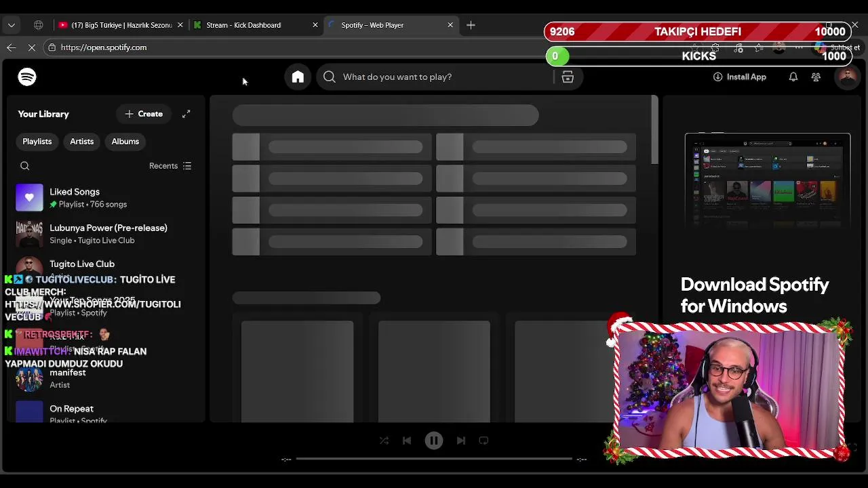Click the Create button in Your Library
Image resolution: width=868 pixels, height=488 pixels.
click(144, 114)
